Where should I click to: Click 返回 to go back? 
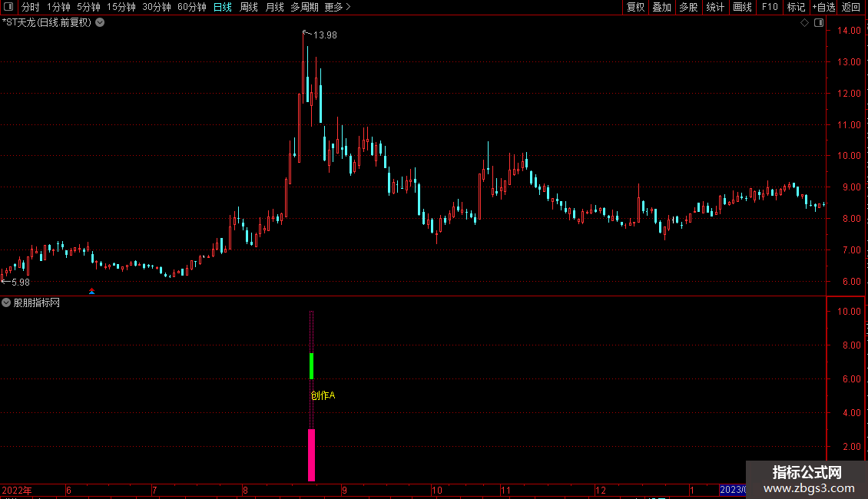851,7
